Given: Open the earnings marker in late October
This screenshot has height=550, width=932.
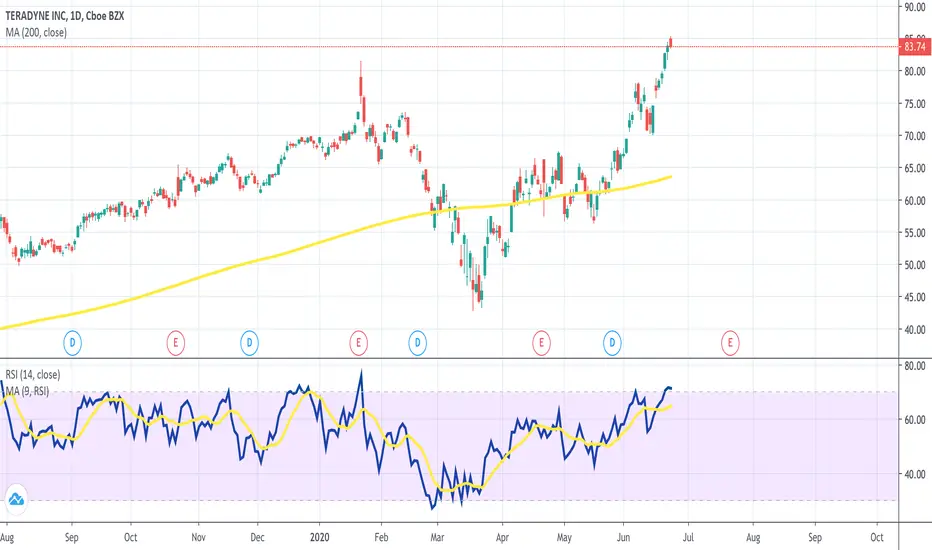Looking at the screenshot, I should 175,342.
